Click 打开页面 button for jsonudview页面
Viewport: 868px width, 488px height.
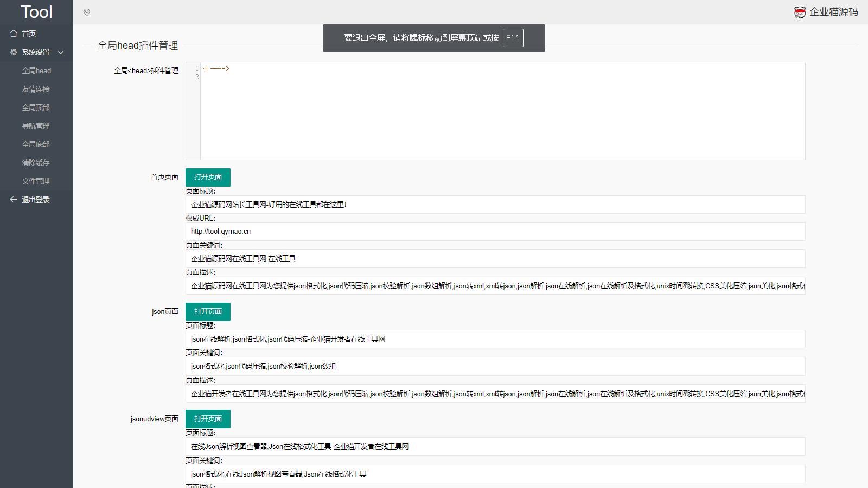coord(208,419)
